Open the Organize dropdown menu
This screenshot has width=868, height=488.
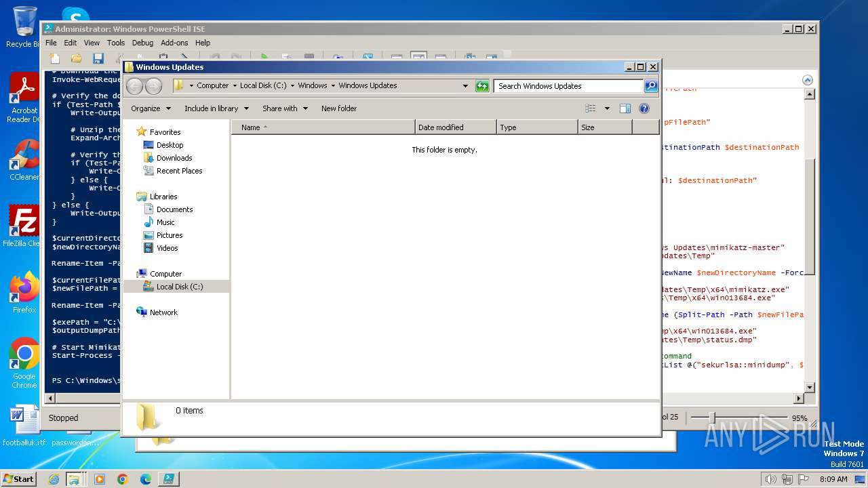(151, 108)
